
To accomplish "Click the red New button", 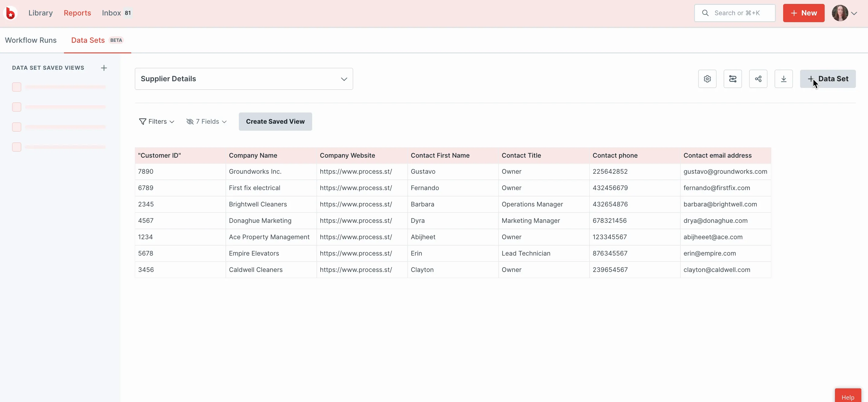I will coord(803,13).
